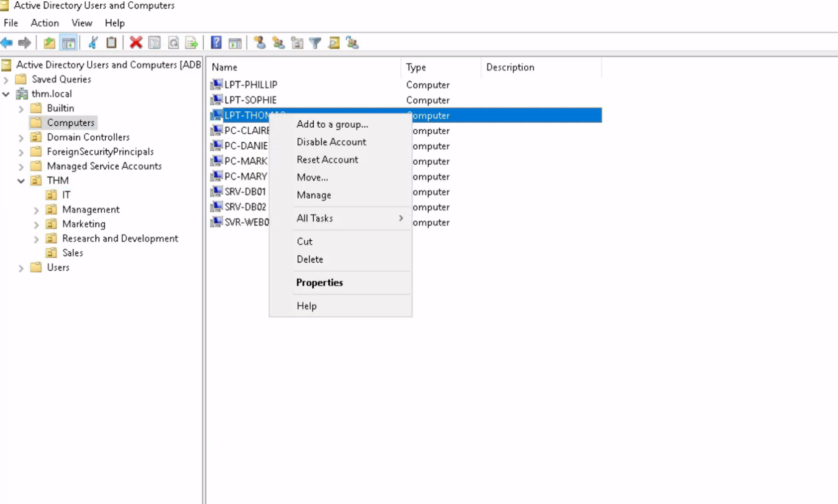Image resolution: width=838 pixels, height=504 pixels.
Task: Click the computer icon beside LPT-SOPHIE
Action: tap(216, 100)
